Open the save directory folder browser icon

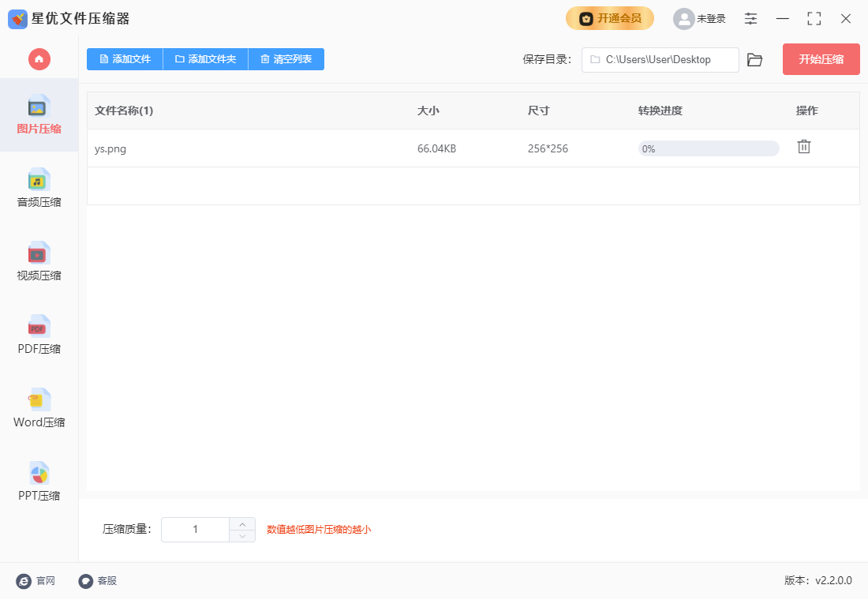tap(754, 60)
